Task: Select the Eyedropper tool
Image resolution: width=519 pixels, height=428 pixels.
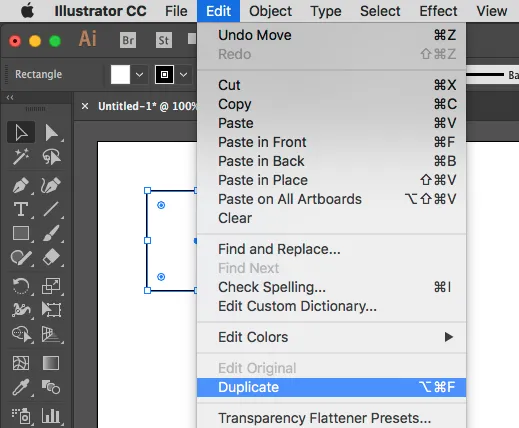Action: [x=21, y=387]
